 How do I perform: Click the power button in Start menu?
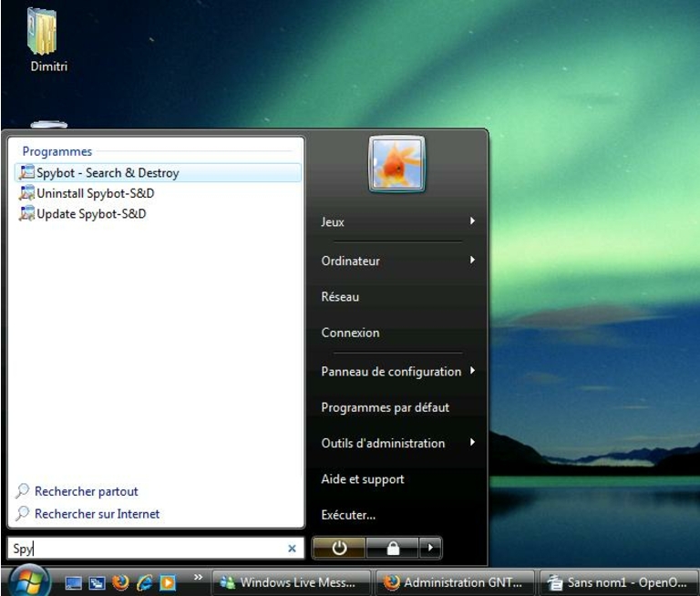[339, 548]
